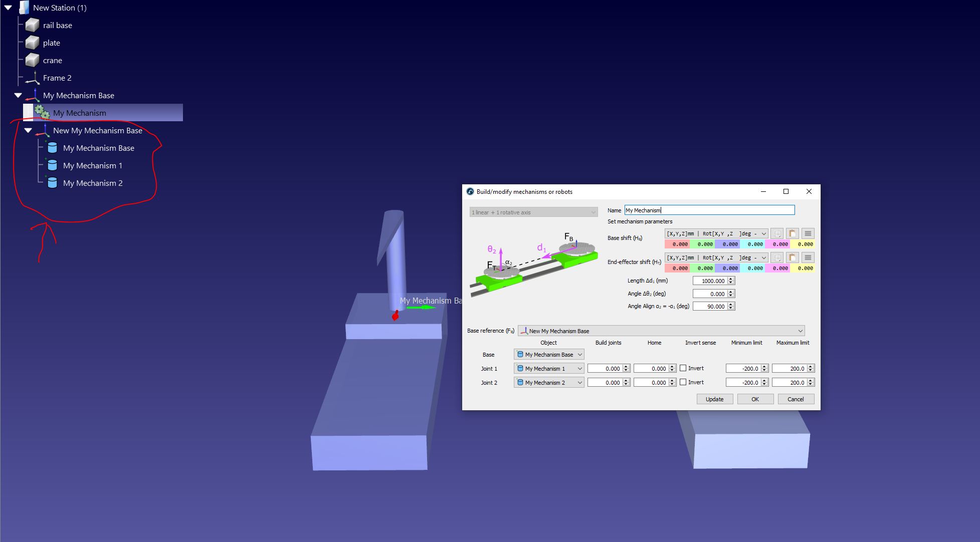Click the paste icon for End-effector shift
The image size is (980, 542).
click(792, 257)
